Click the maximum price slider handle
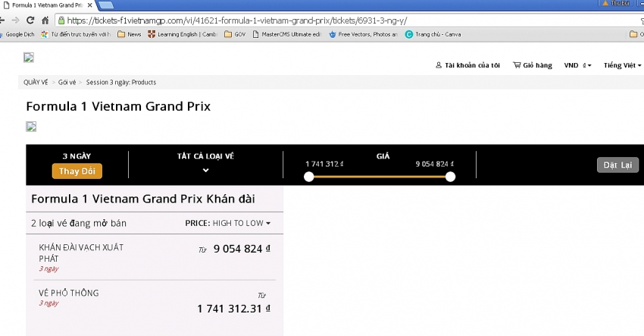This screenshot has height=336, width=644. [x=450, y=177]
